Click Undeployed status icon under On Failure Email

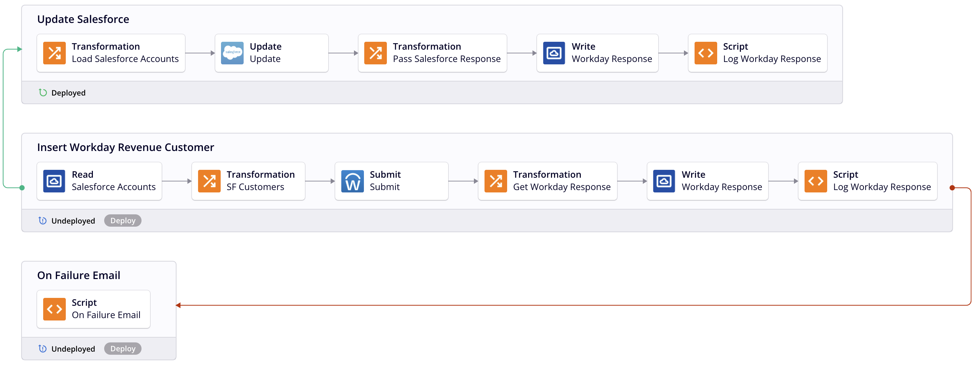click(x=42, y=349)
